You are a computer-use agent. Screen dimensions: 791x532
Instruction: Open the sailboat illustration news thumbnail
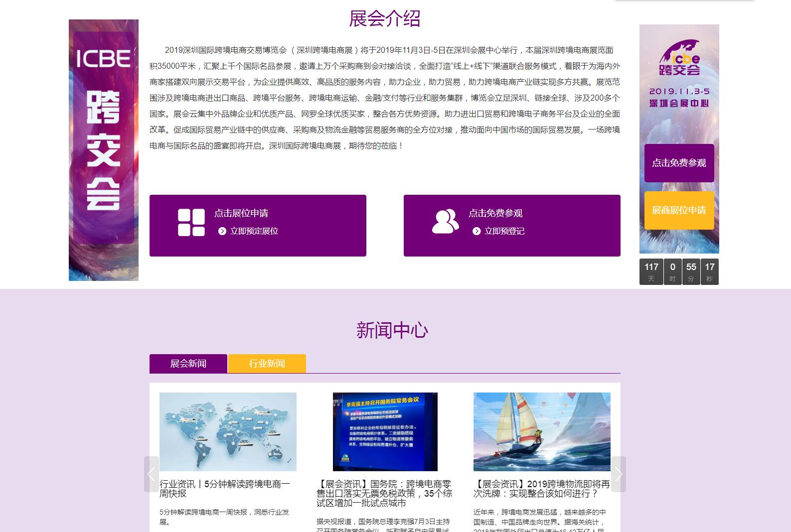pyautogui.click(x=542, y=431)
